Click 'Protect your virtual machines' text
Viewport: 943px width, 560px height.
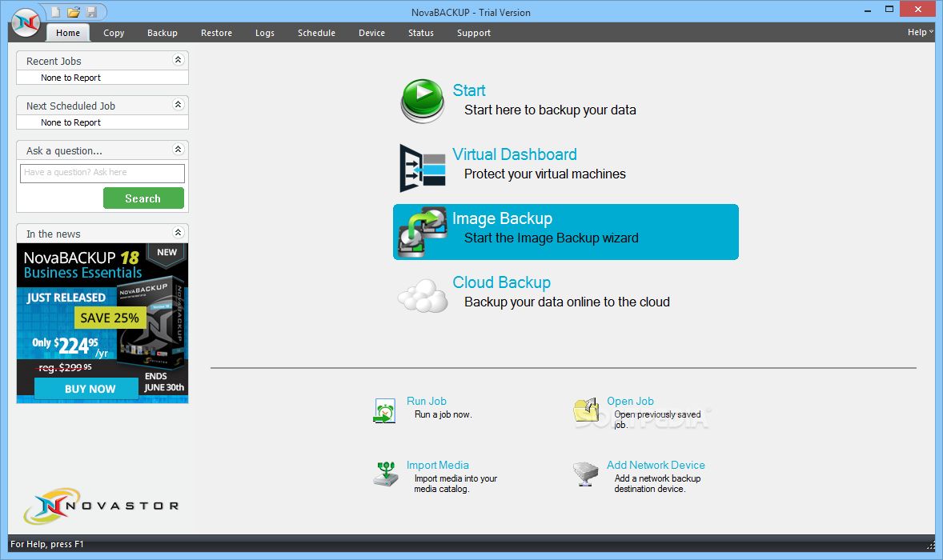[x=545, y=174]
